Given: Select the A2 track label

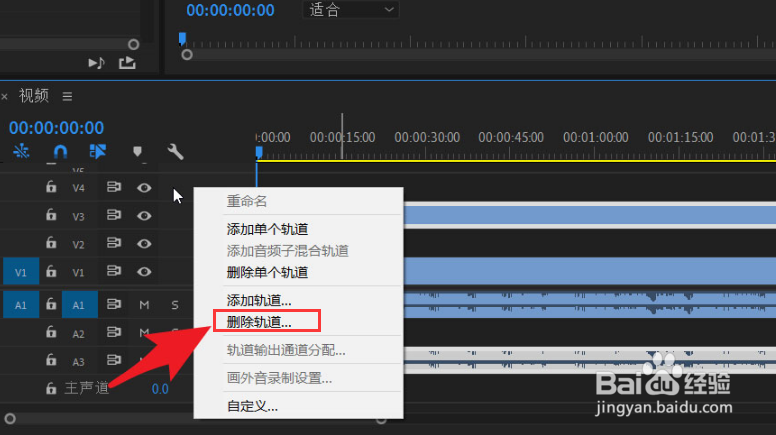Looking at the screenshot, I should tap(78, 334).
